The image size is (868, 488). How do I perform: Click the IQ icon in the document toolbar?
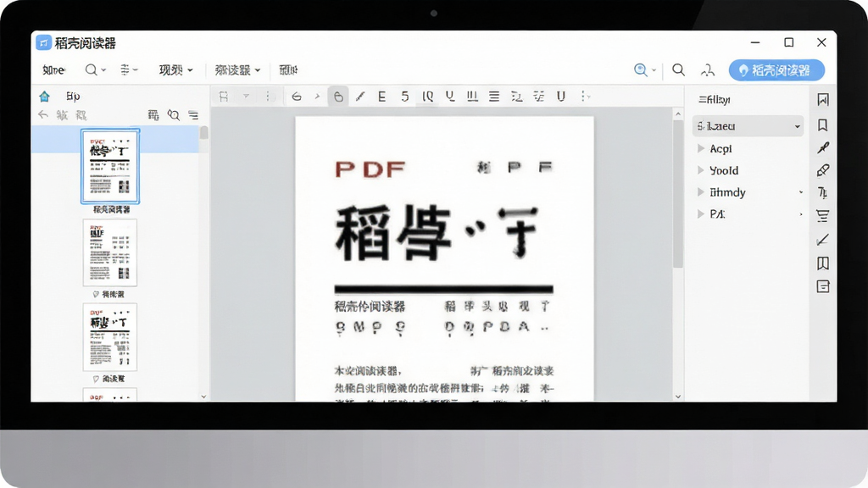(428, 97)
